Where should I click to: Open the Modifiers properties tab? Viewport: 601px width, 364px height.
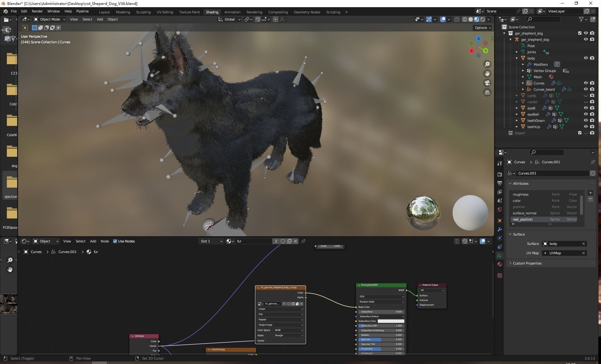coord(500,229)
